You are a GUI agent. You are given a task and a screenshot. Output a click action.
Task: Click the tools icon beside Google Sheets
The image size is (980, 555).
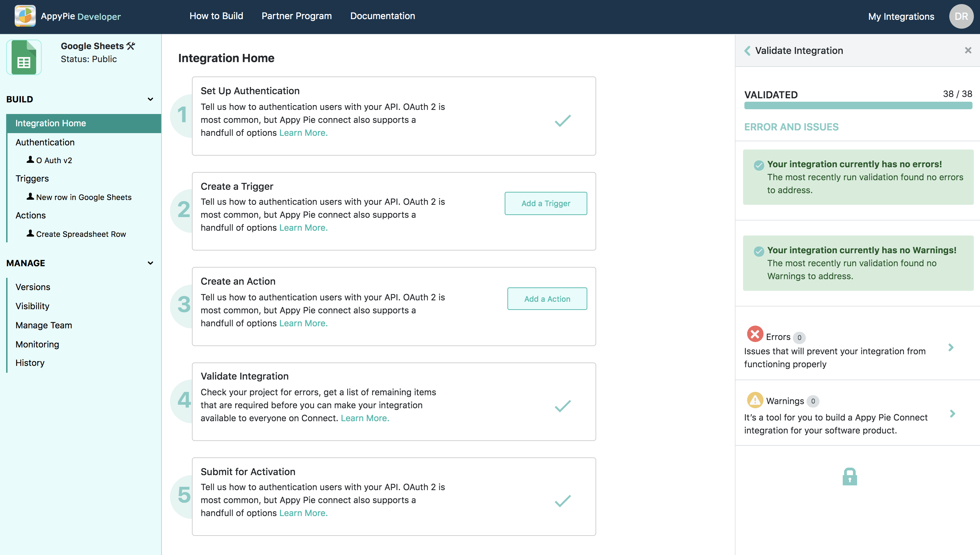pyautogui.click(x=131, y=46)
